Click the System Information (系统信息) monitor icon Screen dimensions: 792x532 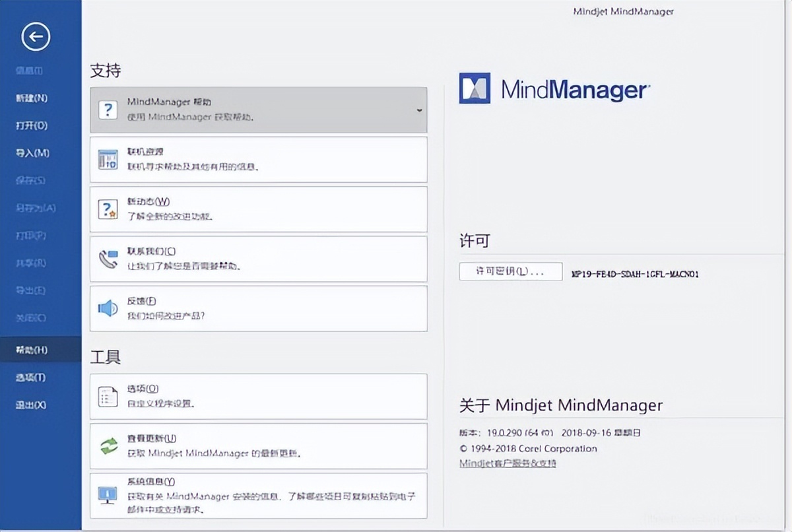pyautogui.click(x=108, y=496)
